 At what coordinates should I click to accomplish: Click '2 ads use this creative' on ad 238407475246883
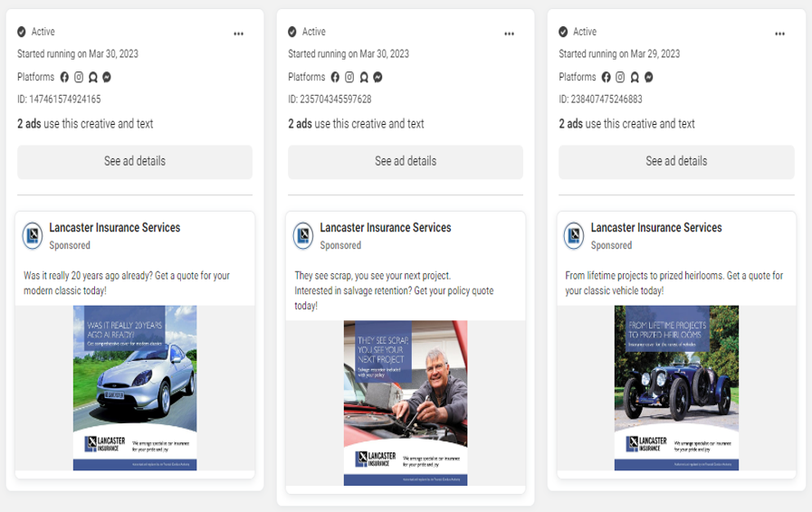point(627,124)
